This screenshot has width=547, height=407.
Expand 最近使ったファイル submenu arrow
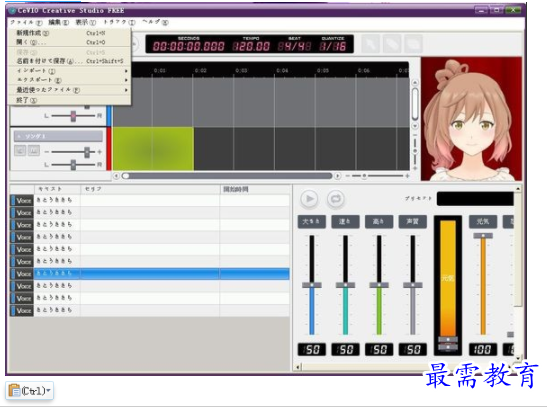click(126, 90)
